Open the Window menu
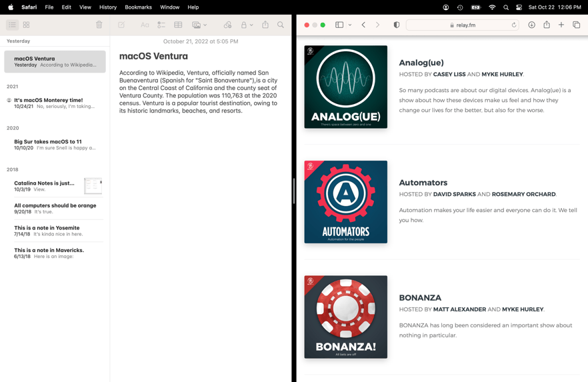Image resolution: width=588 pixels, height=382 pixels. click(169, 7)
